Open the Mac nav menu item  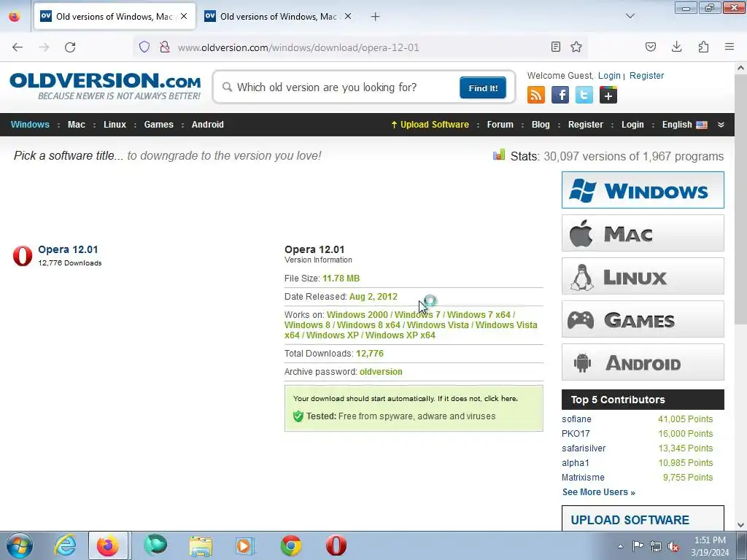pos(76,124)
